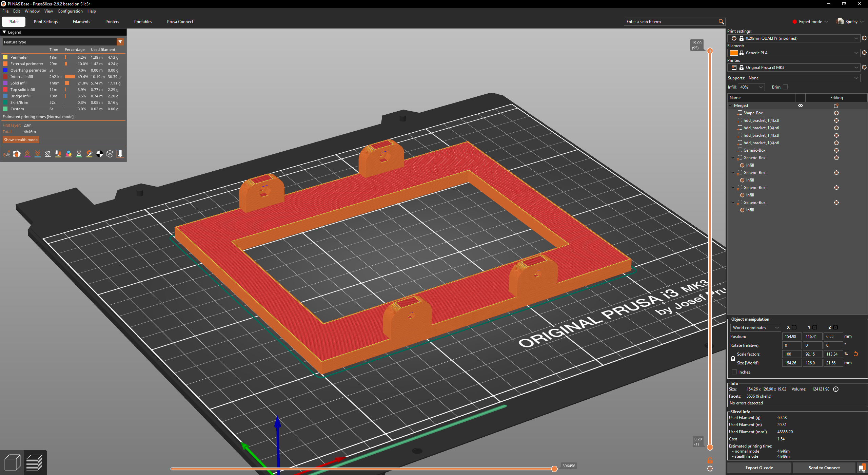Hide the Merged object via eye icon
This screenshot has width=868, height=475.
801,106
